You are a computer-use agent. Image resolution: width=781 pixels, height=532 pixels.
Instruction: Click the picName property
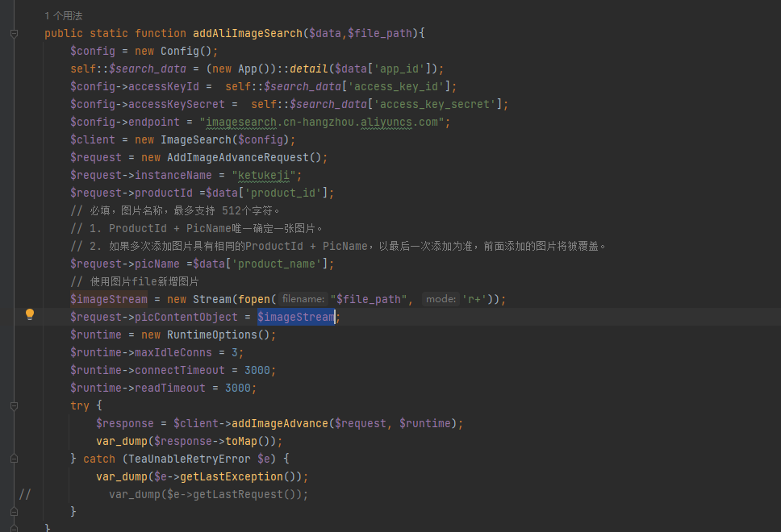(157, 264)
